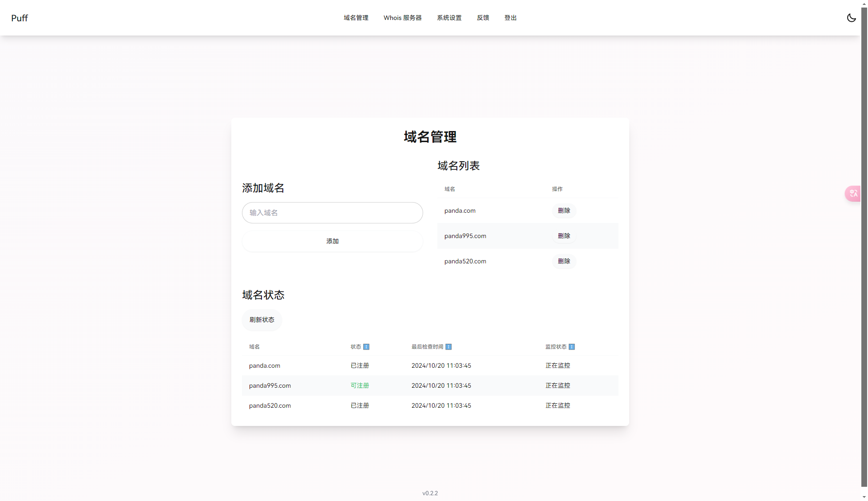Open the 域名管理 menu item
The width and height of the screenshot is (868, 501).
click(x=356, y=18)
